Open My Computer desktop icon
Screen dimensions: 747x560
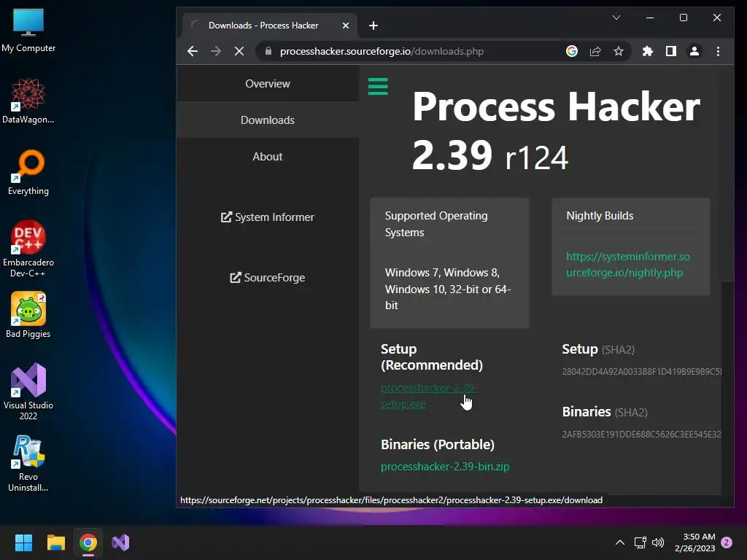(28, 30)
